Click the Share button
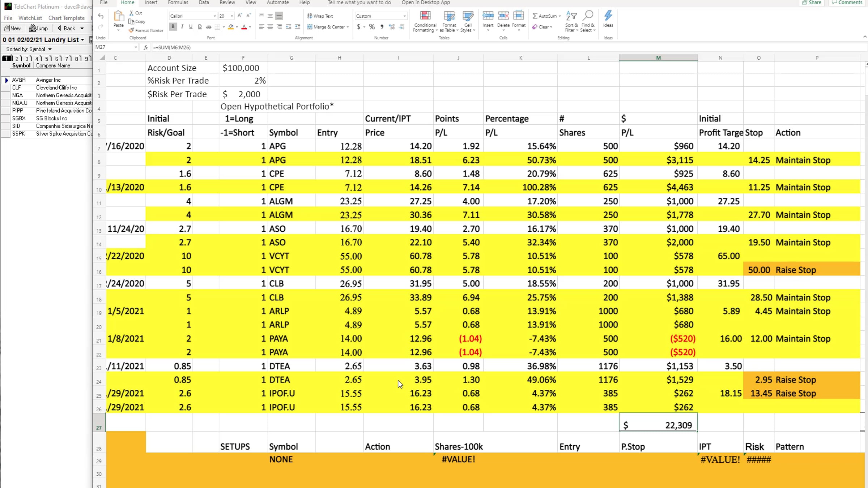 [812, 3]
